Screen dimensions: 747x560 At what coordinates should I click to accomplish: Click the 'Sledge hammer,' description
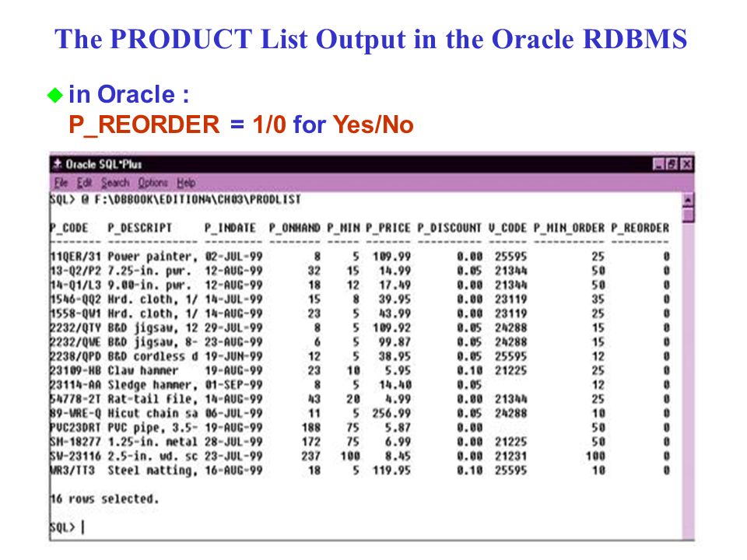(x=153, y=385)
